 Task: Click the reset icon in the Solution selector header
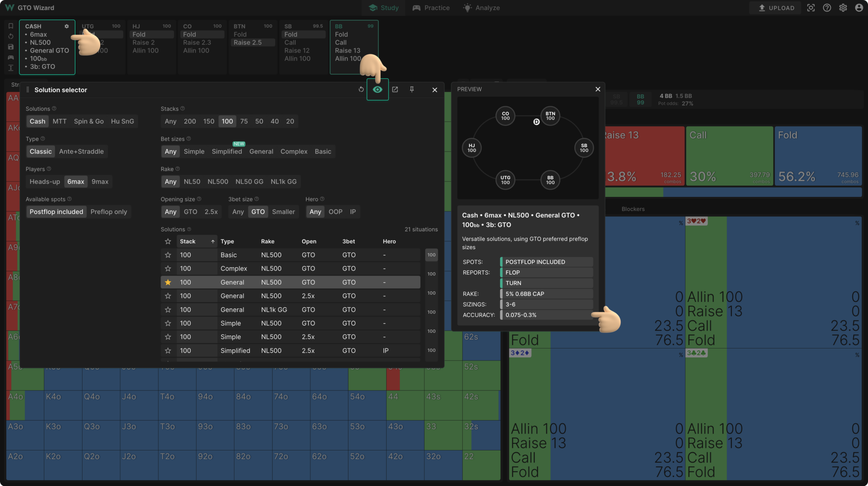(361, 89)
